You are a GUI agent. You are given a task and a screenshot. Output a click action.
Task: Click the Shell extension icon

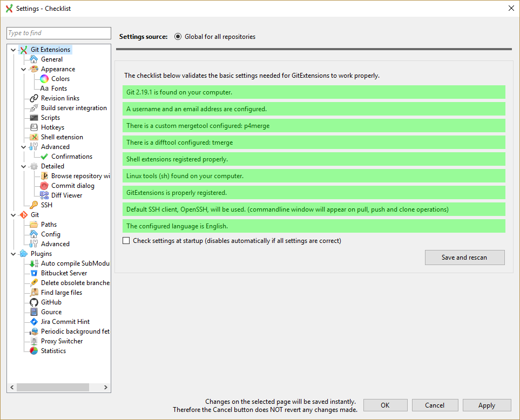35,137
